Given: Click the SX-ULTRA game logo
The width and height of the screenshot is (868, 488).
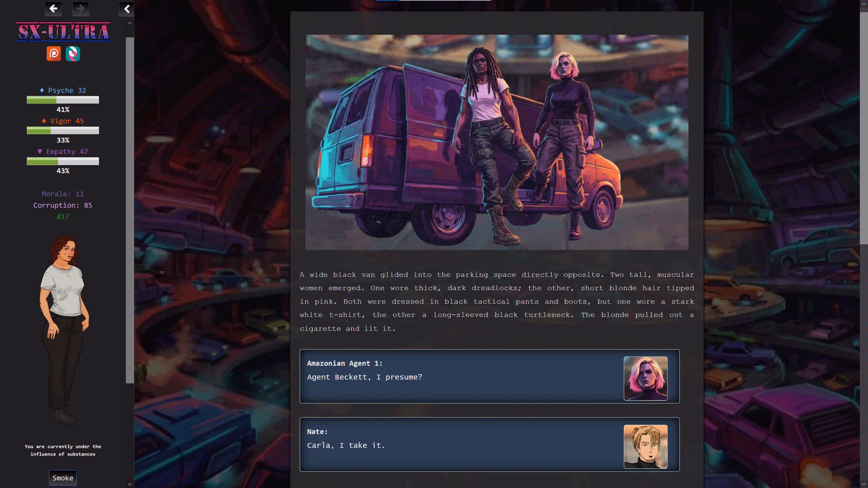Looking at the screenshot, I should [63, 32].
